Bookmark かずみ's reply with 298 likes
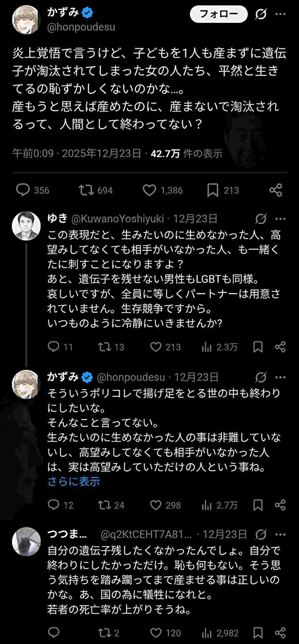 point(258,505)
